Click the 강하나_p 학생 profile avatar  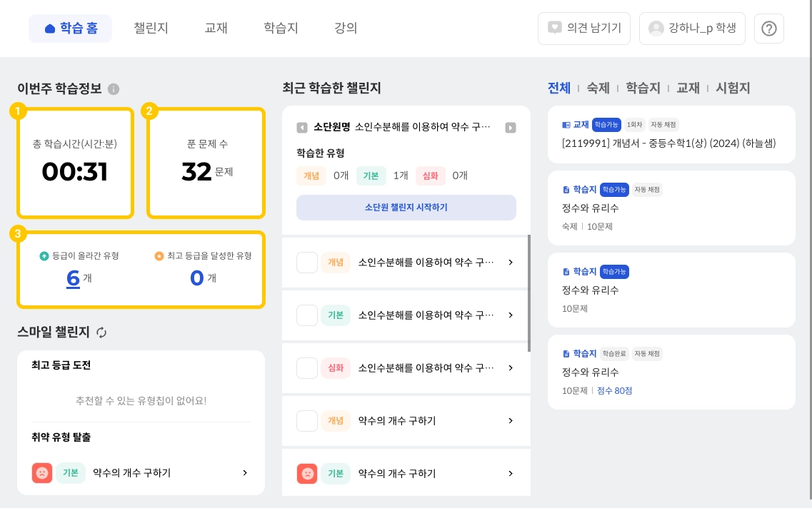tap(656, 29)
